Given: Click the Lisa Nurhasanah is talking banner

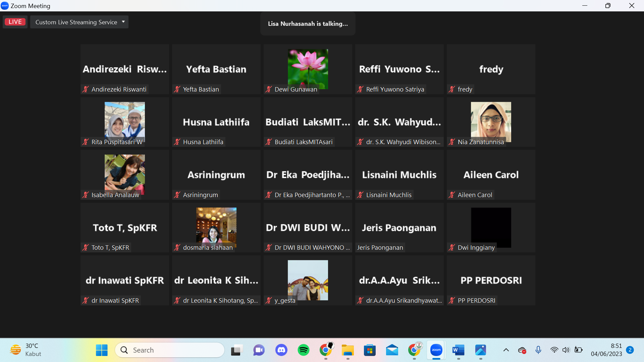Looking at the screenshot, I should (x=308, y=24).
